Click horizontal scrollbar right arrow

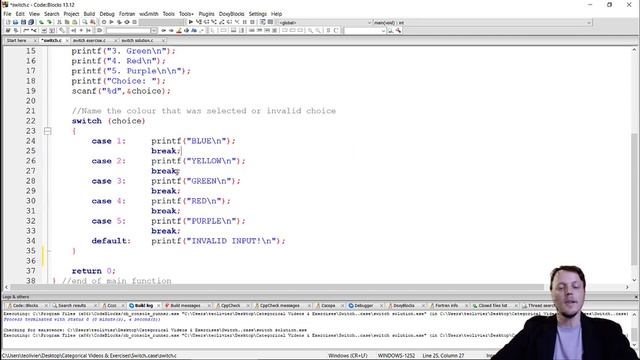[627, 287]
